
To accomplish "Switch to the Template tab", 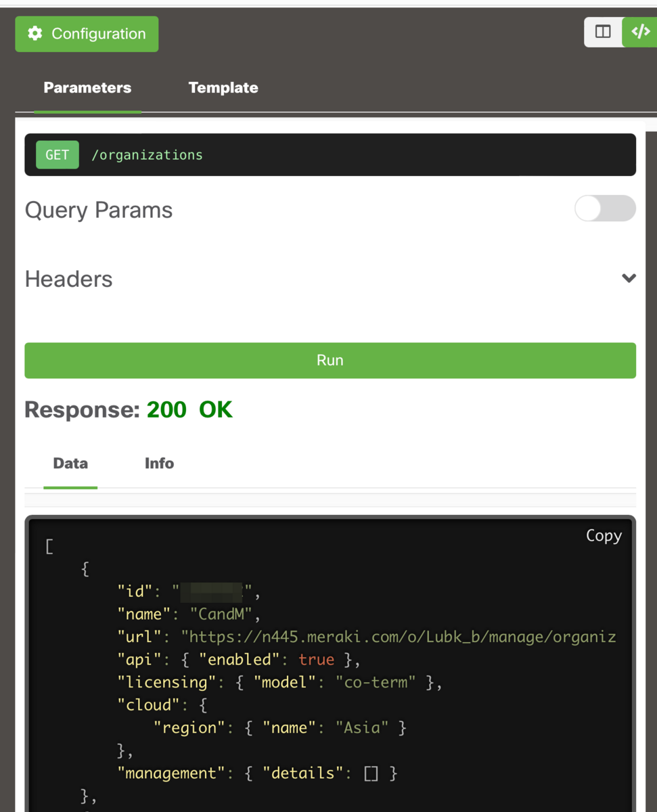I will click(223, 87).
